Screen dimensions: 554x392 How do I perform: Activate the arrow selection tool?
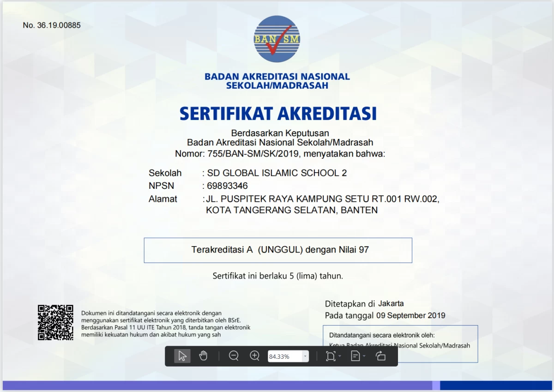[182, 356]
